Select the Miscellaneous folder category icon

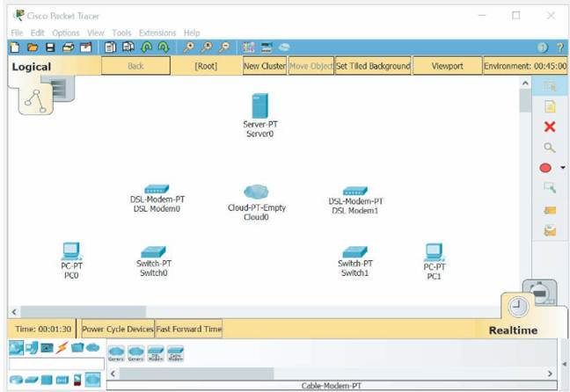(77, 348)
